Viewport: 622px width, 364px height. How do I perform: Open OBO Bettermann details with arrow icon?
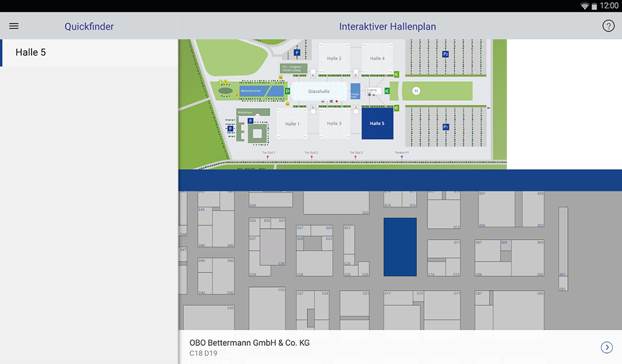pyautogui.click(x=606, y=347)
